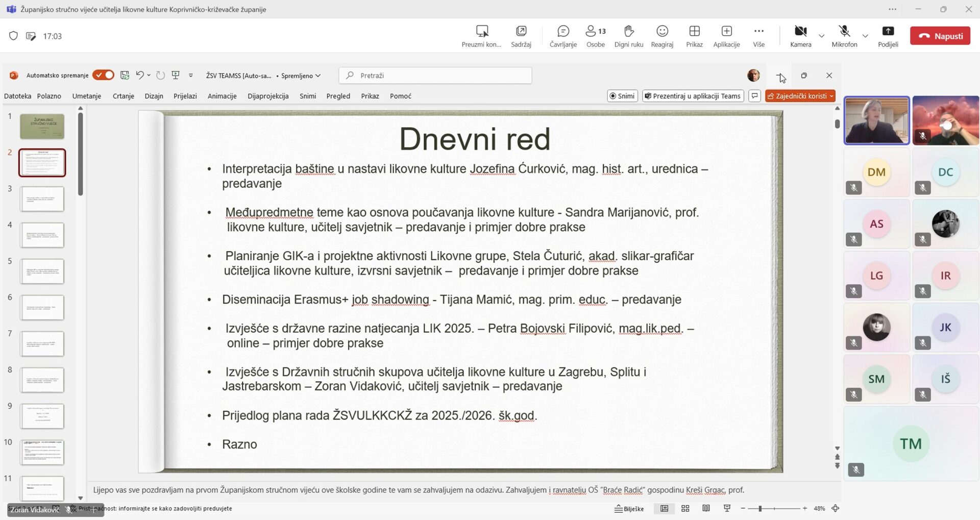Select the JK participant tile
The image size is (980, 520).
(x=945, y=328)
